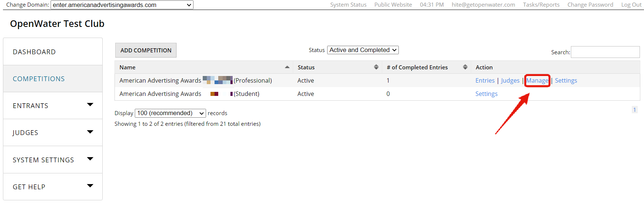This screenshot has height=204, width=644.
Task: Open the System Settings sidebar menu
Action: (53, 160)
